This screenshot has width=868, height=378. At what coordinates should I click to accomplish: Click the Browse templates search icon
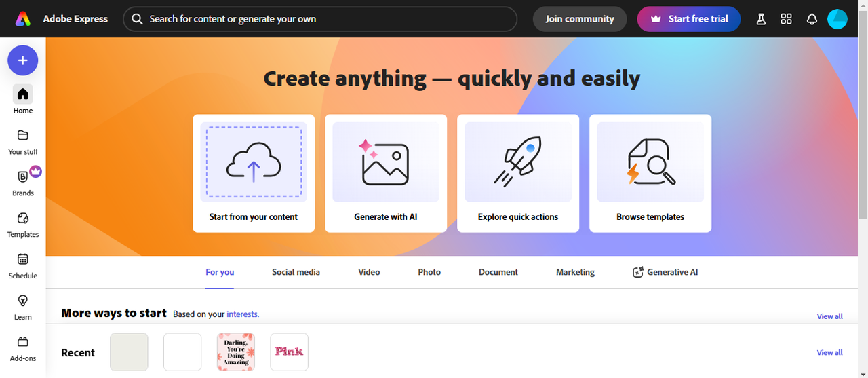tap(651, 162)
